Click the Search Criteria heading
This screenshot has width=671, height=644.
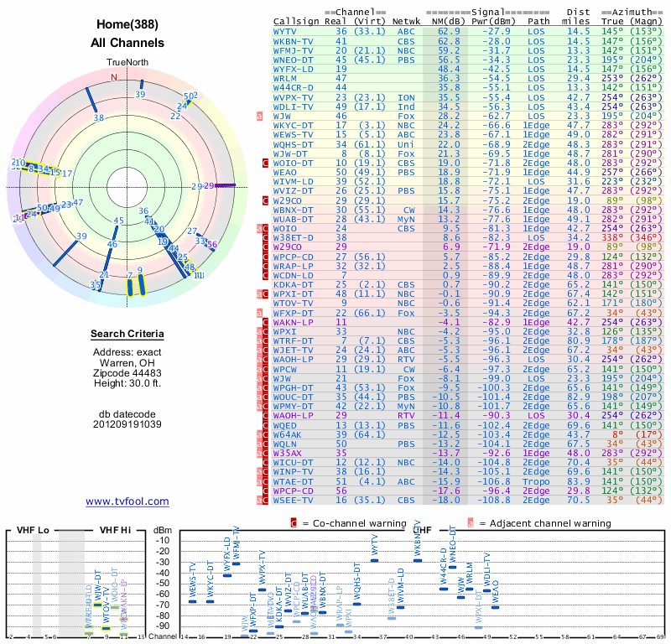click(x=127, y=335)
